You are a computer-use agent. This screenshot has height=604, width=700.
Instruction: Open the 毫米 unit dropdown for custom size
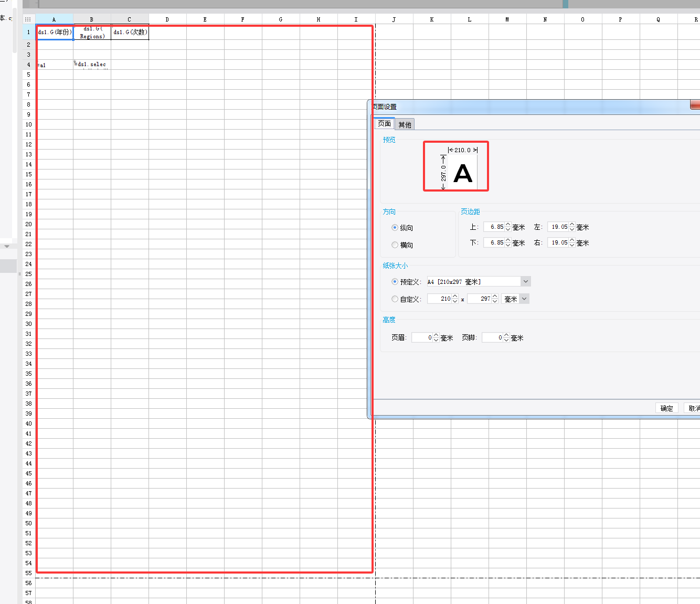point(524,299)
